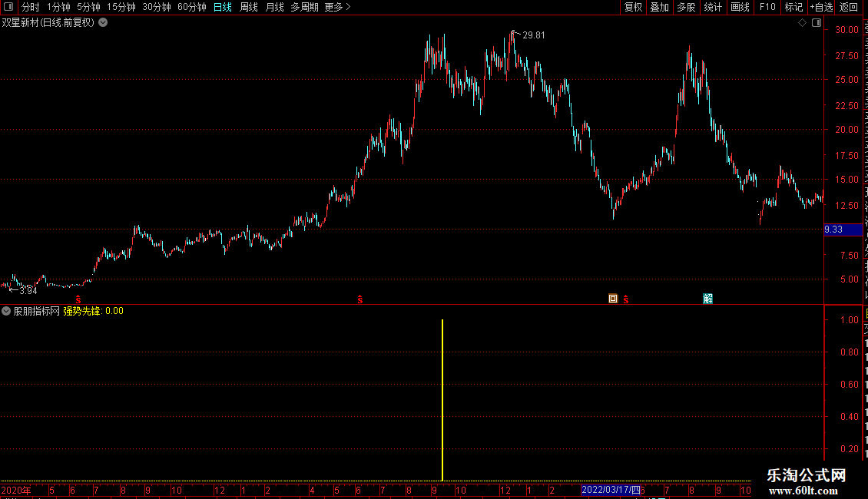Click the diamond icon above price axis
This screenshot has width=868, height=499.
coord(802,23)
